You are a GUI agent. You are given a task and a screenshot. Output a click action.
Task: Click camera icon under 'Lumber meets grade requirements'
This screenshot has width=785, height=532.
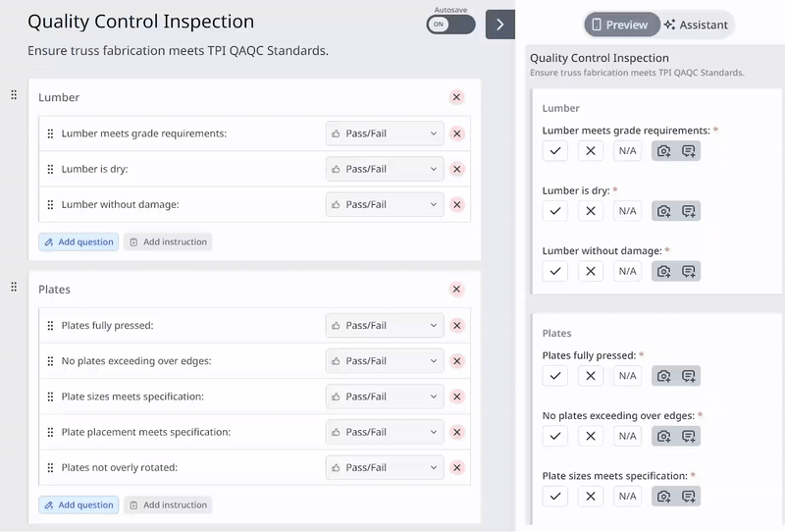664,151
